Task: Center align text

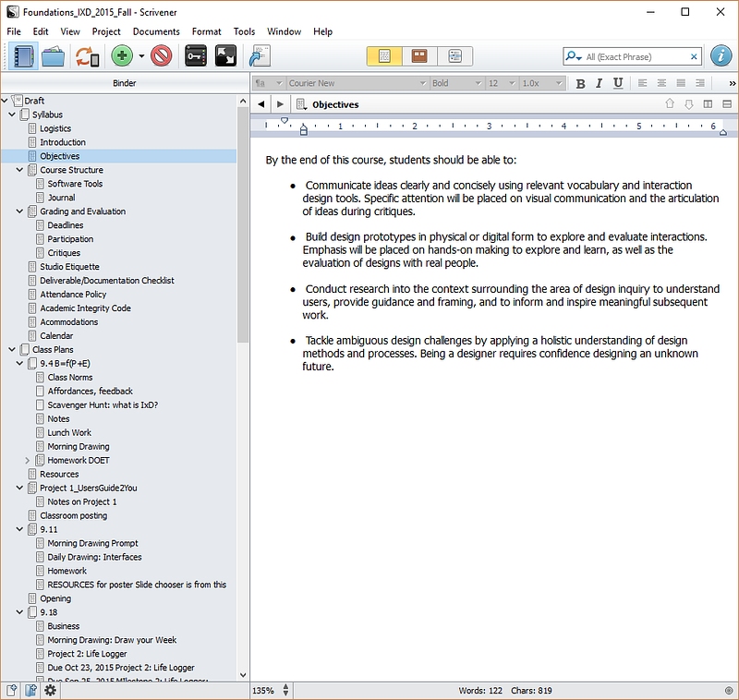Action: click(661, 83)
